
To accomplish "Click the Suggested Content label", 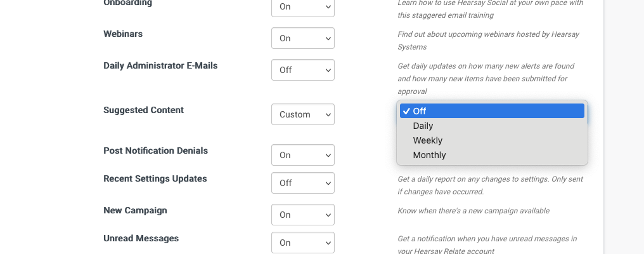I will tap(143, 110).
